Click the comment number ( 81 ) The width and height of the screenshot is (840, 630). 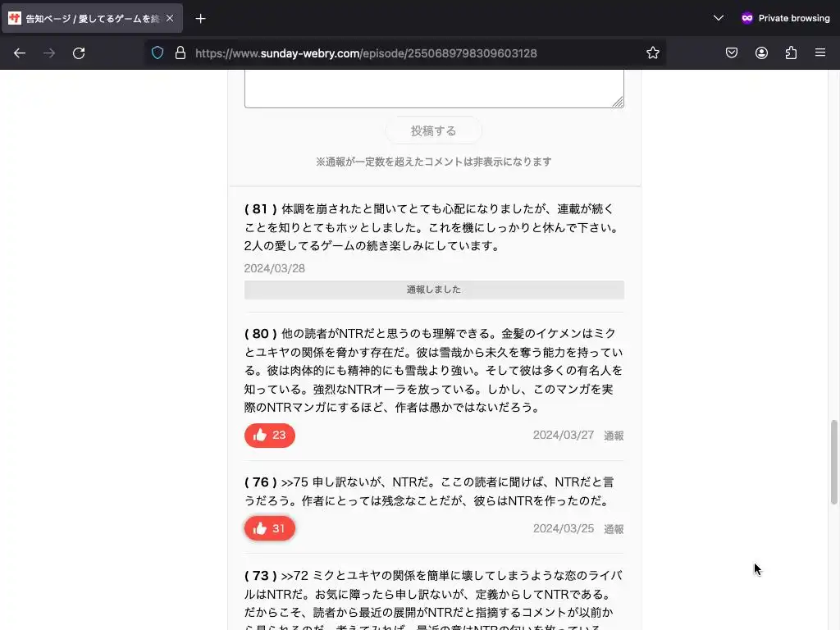click(261, 209)
